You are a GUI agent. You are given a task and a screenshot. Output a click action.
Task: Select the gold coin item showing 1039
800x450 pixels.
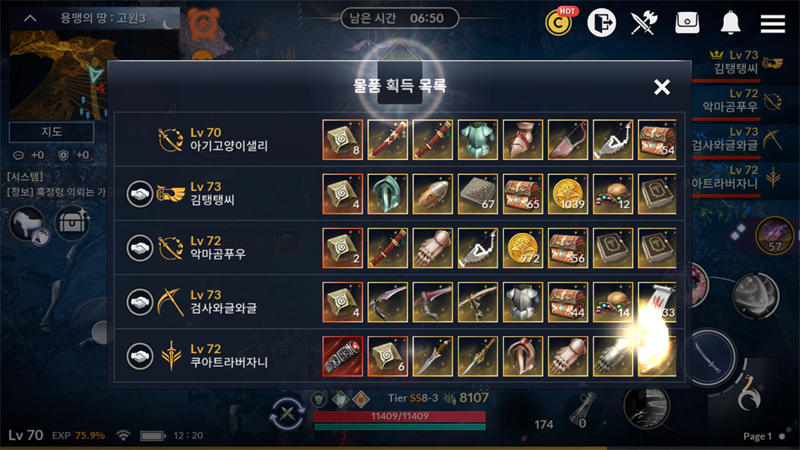coord(568,194)
